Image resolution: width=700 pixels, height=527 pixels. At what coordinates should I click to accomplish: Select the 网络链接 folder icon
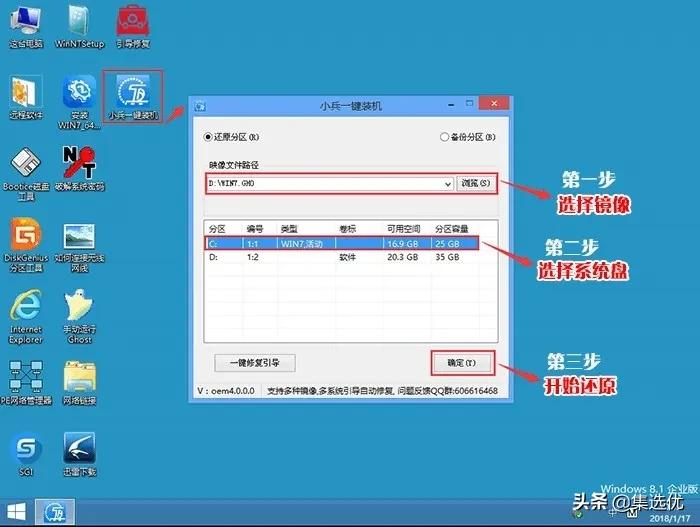click(79, 383)
